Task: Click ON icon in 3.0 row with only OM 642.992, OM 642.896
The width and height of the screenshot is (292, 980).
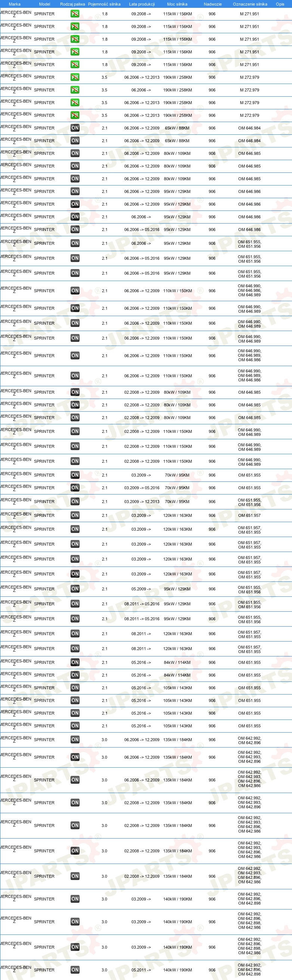Action: [x=75, y=740]
